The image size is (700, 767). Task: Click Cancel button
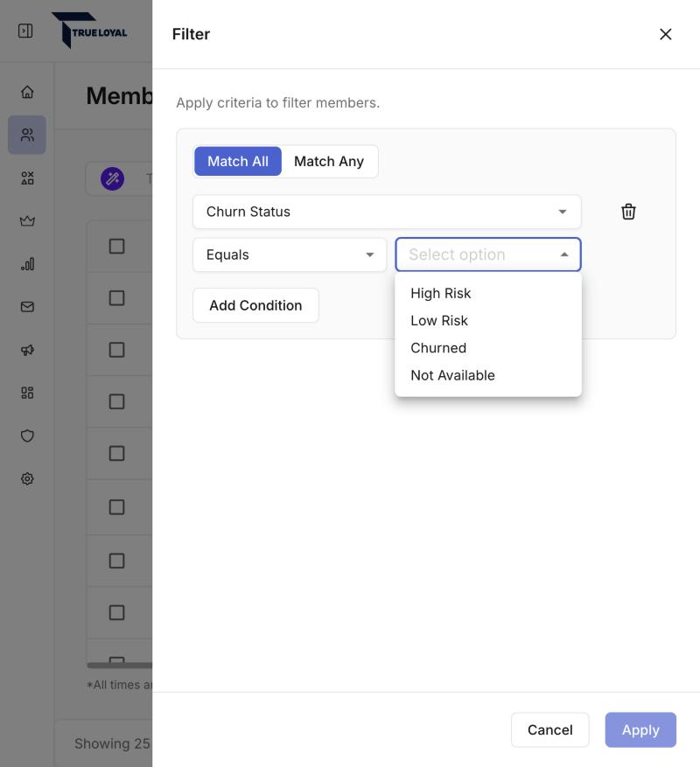click(x=550, y=729)
